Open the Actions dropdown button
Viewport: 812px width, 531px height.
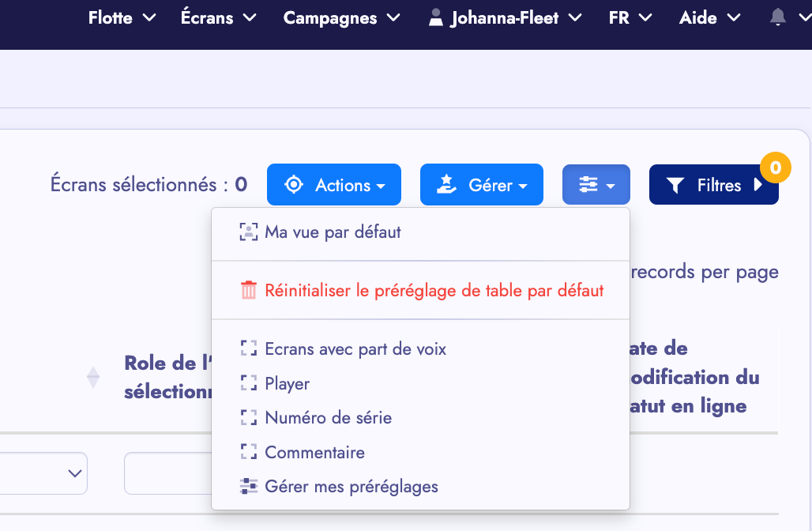(x=333, y=185)
